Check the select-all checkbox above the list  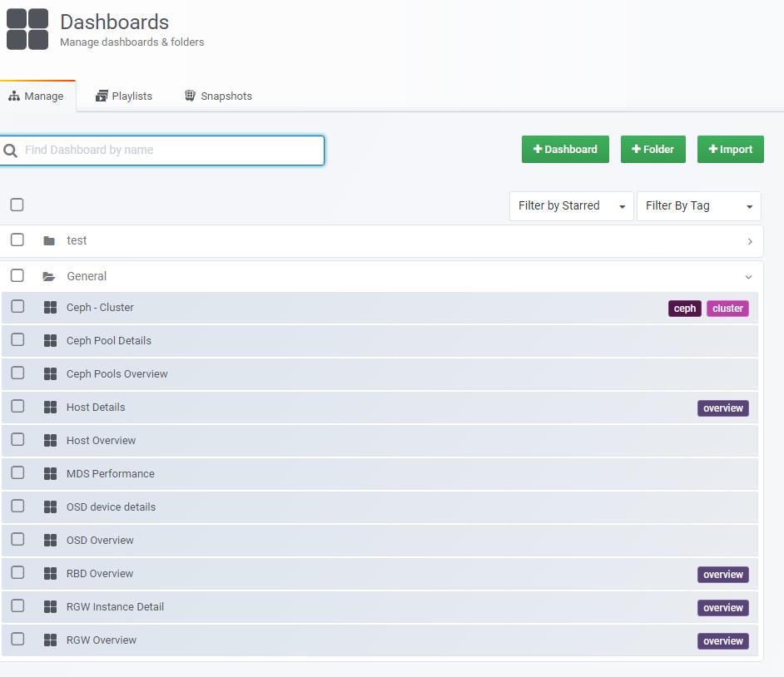pos(17,205)
